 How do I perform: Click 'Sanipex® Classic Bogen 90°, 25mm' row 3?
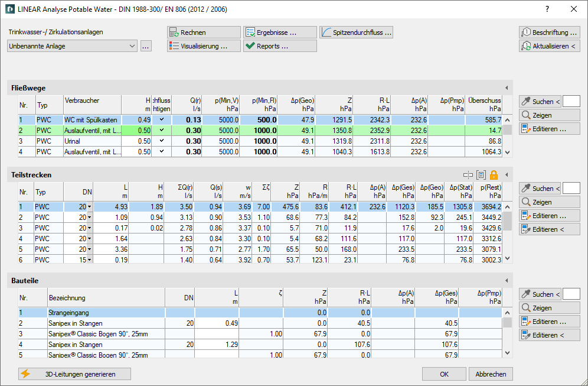pyautogui.click(x=260, y=334)
